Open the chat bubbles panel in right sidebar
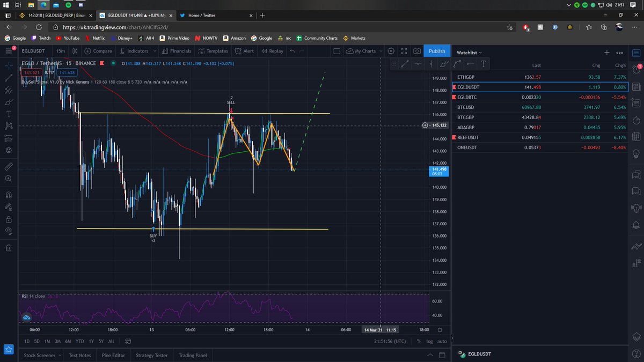Screen dimensions: 644x362 636,174
